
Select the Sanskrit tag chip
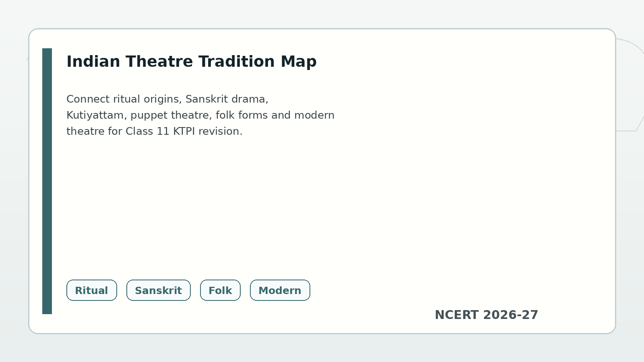(x=159, y=290)
